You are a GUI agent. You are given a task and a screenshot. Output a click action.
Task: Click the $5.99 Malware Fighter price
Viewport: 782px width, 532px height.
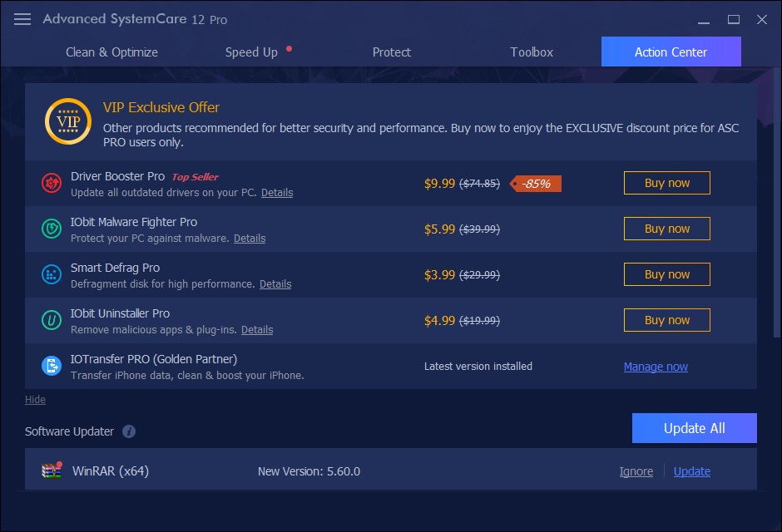439,229
